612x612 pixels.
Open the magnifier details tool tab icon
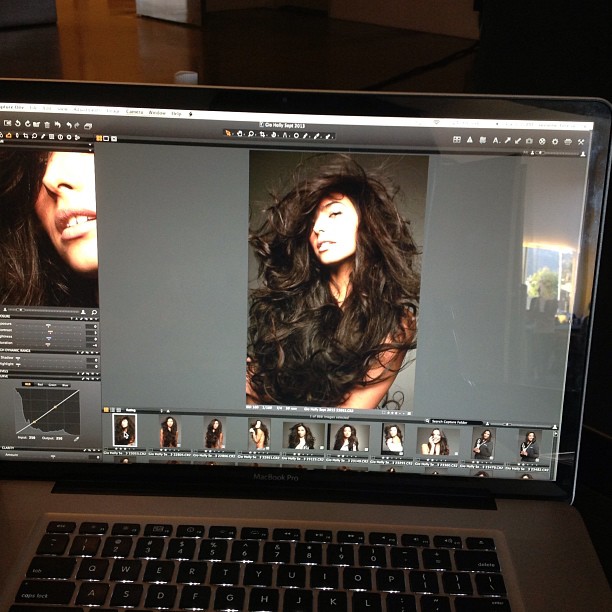34,136
